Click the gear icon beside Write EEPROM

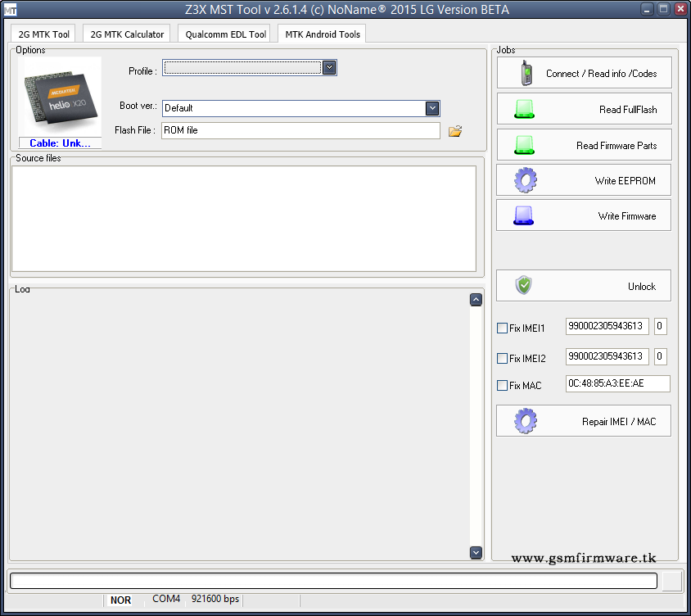click(526, 180)
